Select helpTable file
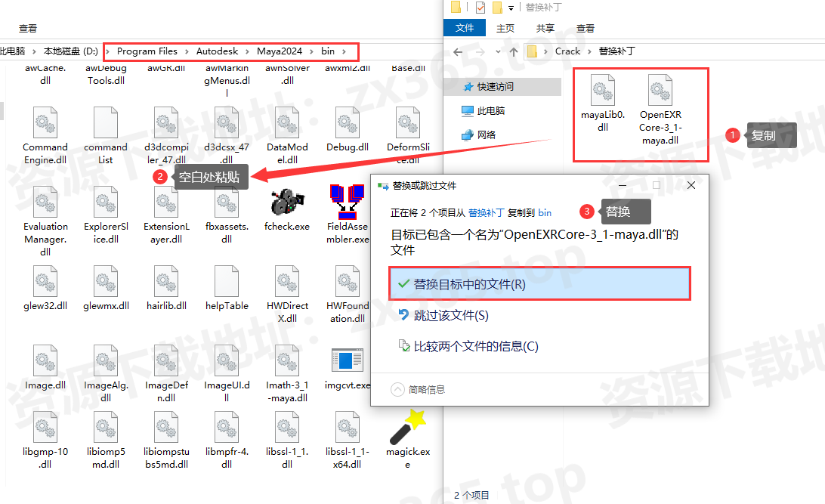The width and height of the screenshot is (825, 504). [x=227, y=288]
